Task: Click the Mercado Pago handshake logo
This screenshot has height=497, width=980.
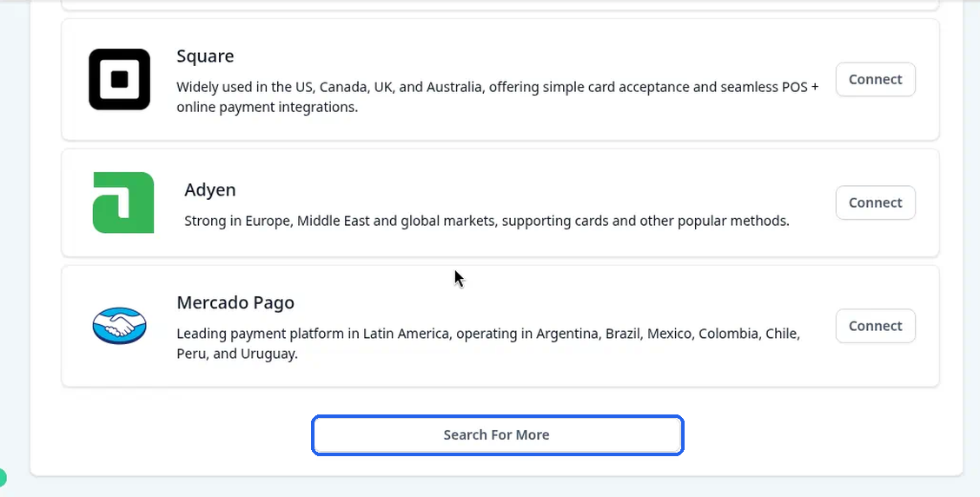Action: 119,326
